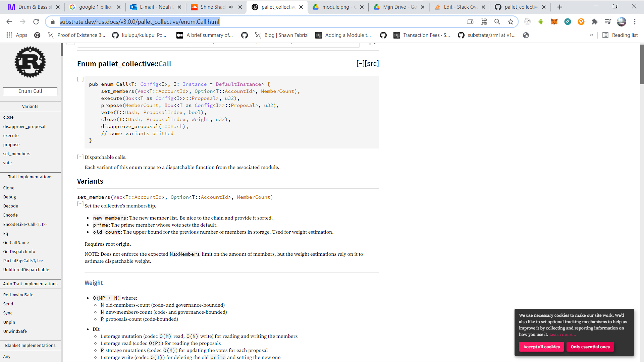Screen dimensions: 644x362
Task: Switch to the E-mail - Noah tab
Action: coord(155,7)
